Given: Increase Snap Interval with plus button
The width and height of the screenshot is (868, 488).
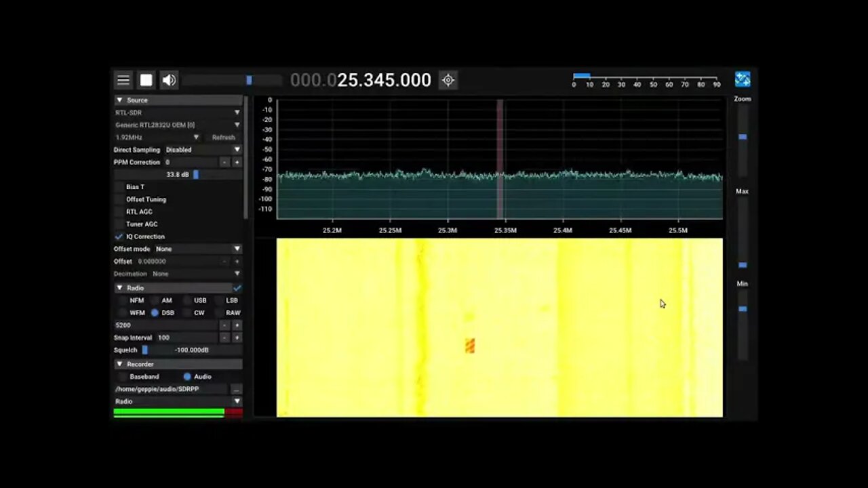Looking at the screenshot, I should (237, 338).
